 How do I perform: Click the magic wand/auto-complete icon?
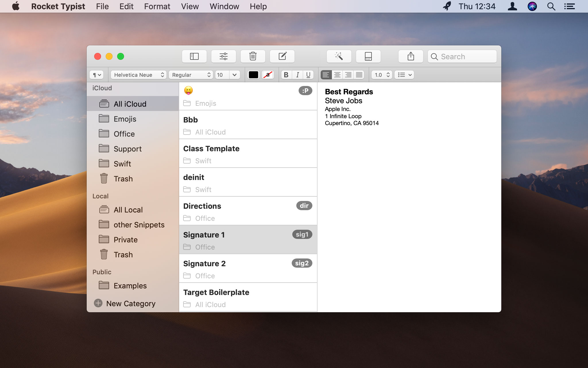coord(339,56)
